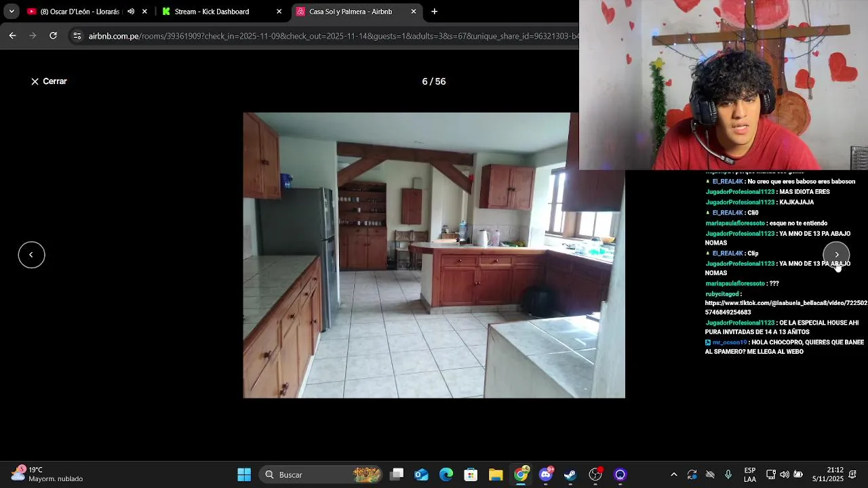Open the notification center icon
This screenshot has width=868, height=488.
[x=853, y=474]
